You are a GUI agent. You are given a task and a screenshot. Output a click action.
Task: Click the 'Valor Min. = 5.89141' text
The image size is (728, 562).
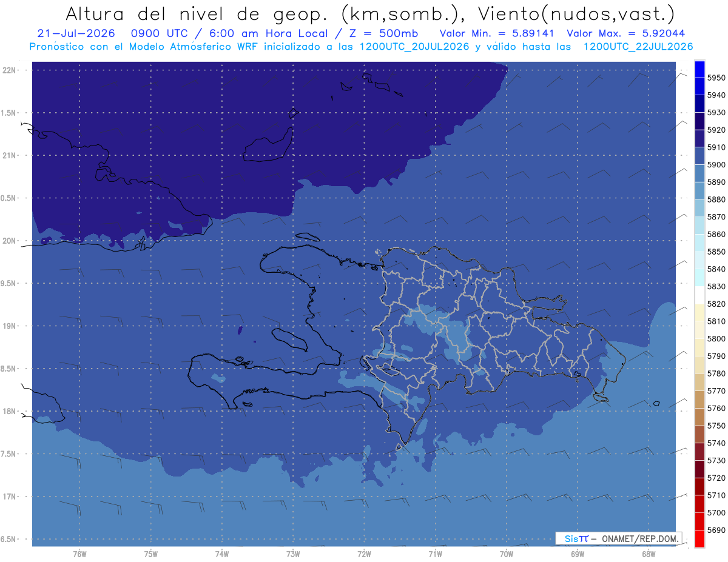click(497, 33)
